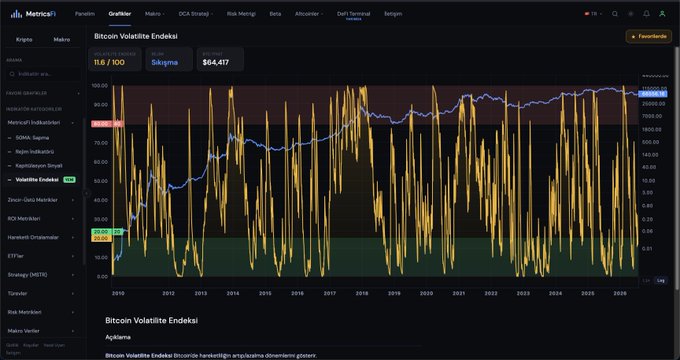
Task: Expand the Favori Grafikler section
Action: (x=43, y=93)
